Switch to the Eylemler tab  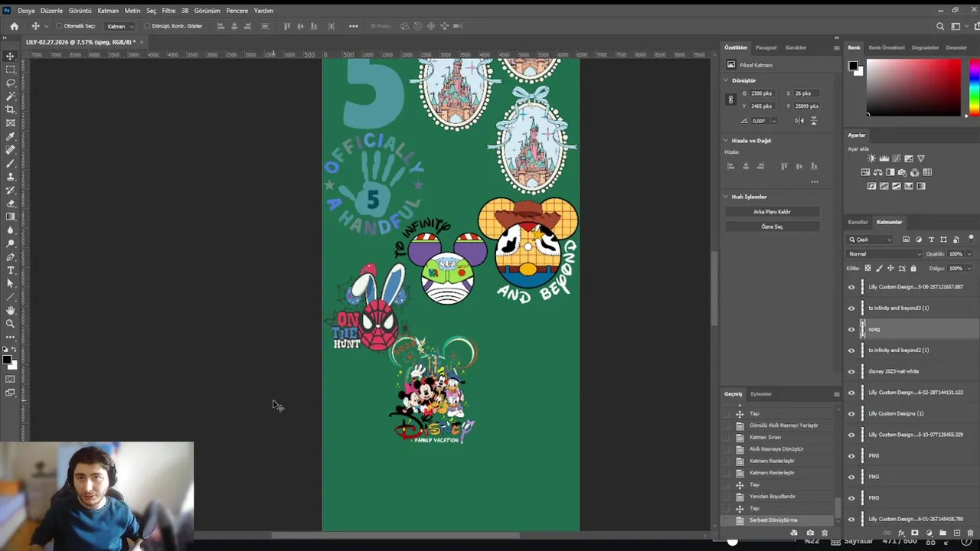tap(761, 394)
